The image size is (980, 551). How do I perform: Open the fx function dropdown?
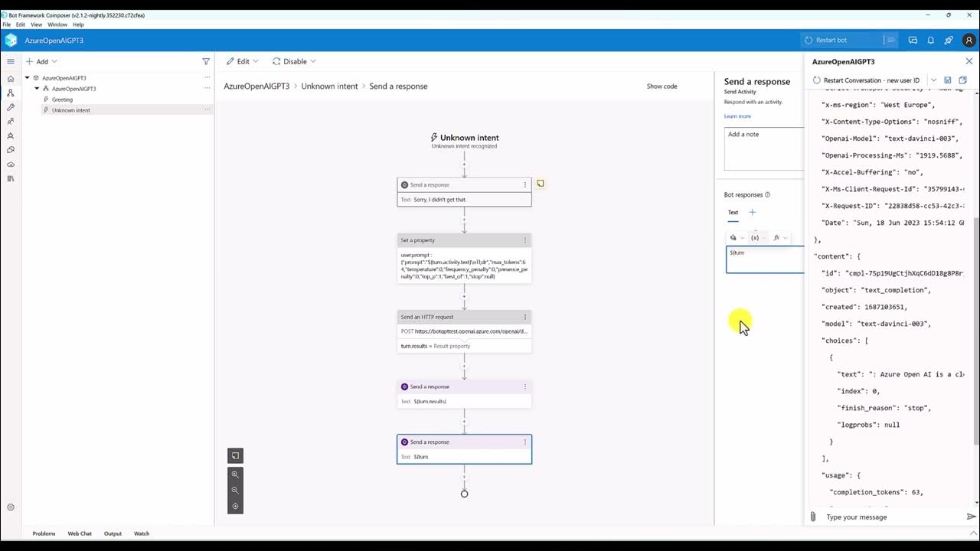[x=780, y=237]
